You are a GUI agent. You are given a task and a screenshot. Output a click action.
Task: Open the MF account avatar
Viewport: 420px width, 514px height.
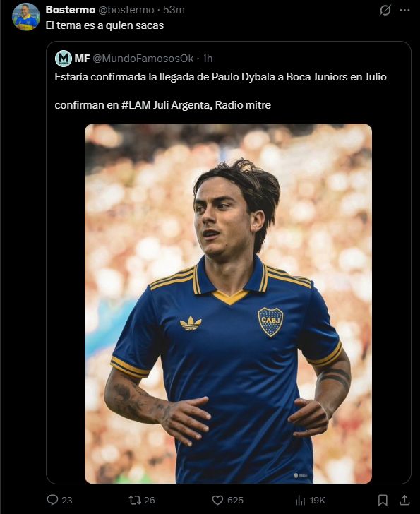tap(64, 59)
